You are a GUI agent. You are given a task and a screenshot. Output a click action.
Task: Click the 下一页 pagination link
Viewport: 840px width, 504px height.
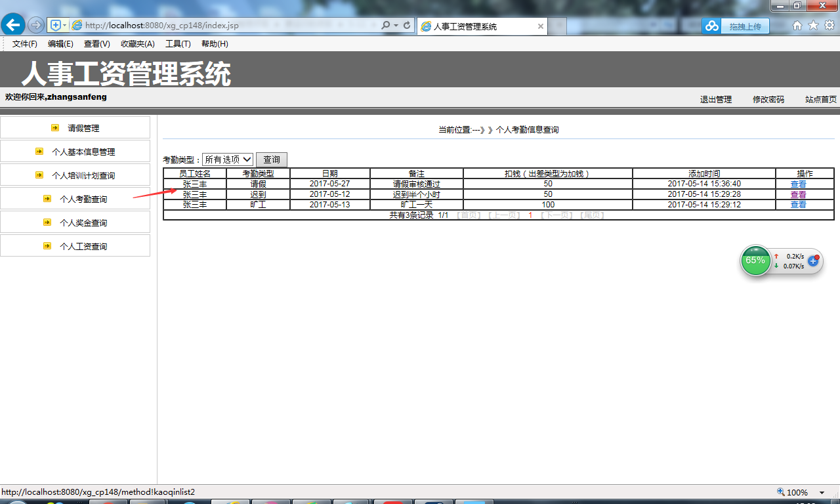pyautogui.click(x=557, y=215)
